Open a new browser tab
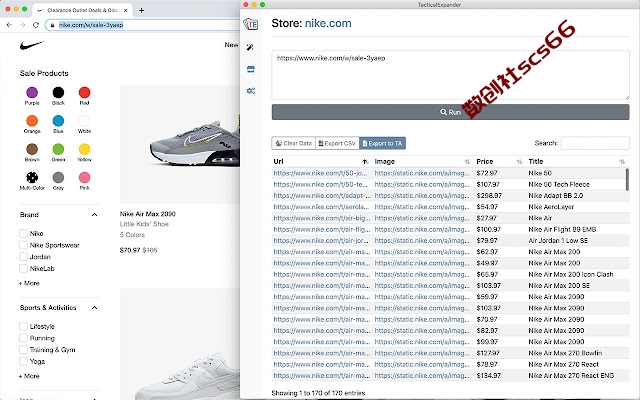Image resolution: width=640 pixels, height=400 pixels. click(x=141, y=10)
